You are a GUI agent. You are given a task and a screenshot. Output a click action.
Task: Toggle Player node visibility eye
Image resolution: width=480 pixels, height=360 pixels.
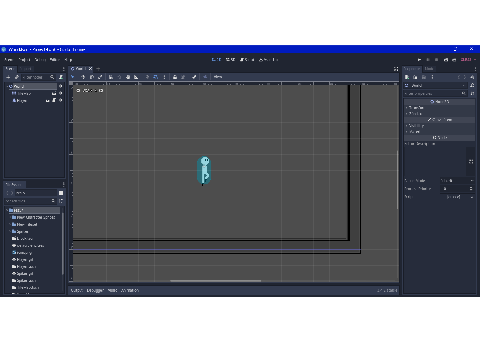click(x=61, y=100)
